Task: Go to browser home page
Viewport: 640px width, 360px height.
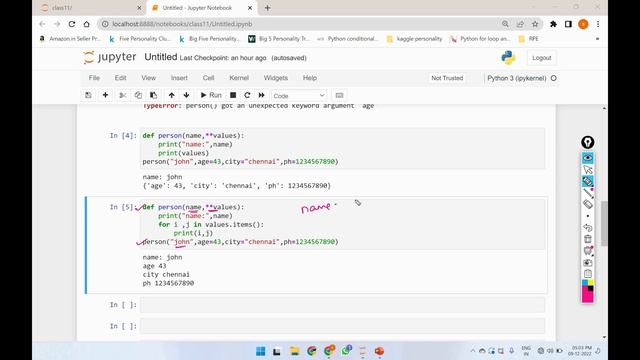Action: point(87,24)
